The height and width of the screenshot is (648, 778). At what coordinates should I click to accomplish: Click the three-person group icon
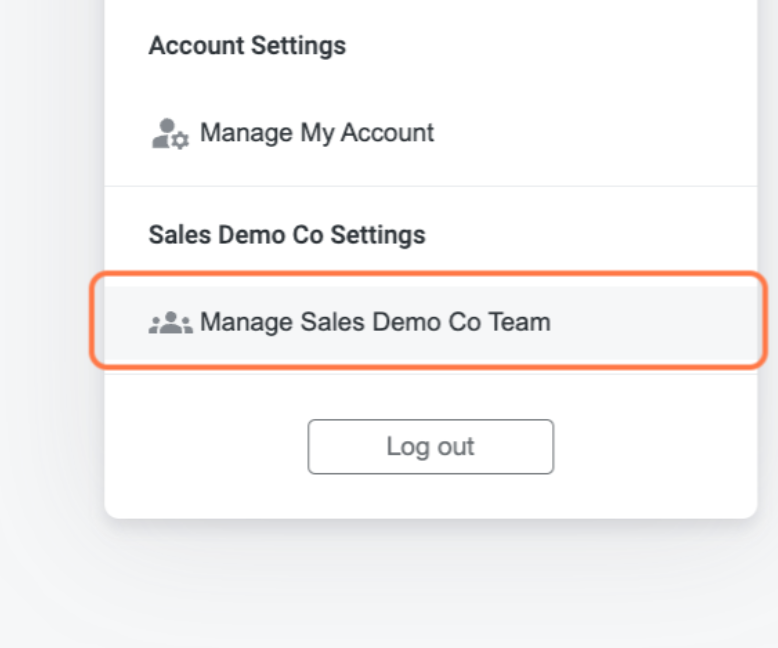pos(170,323)
